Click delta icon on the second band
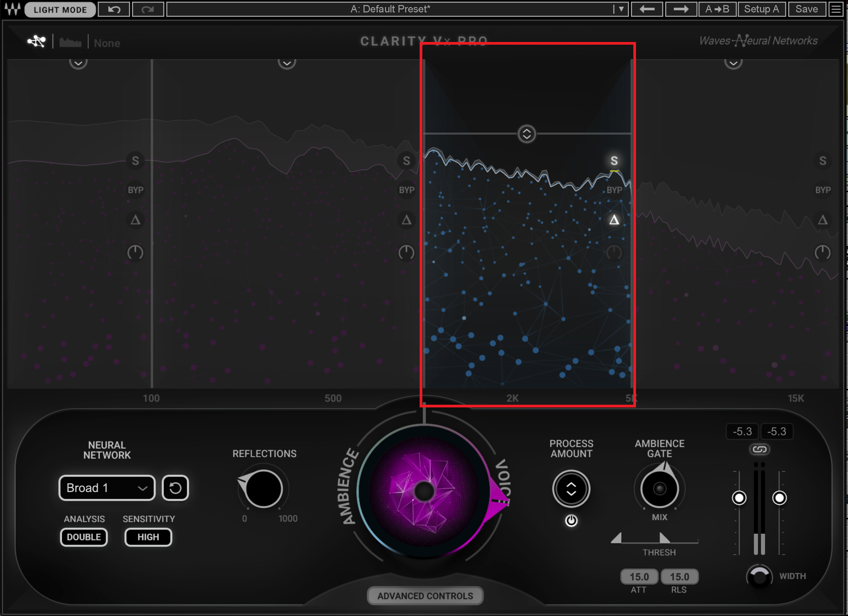The width and height of the screenshot is (848, 616). coord(407,220)
